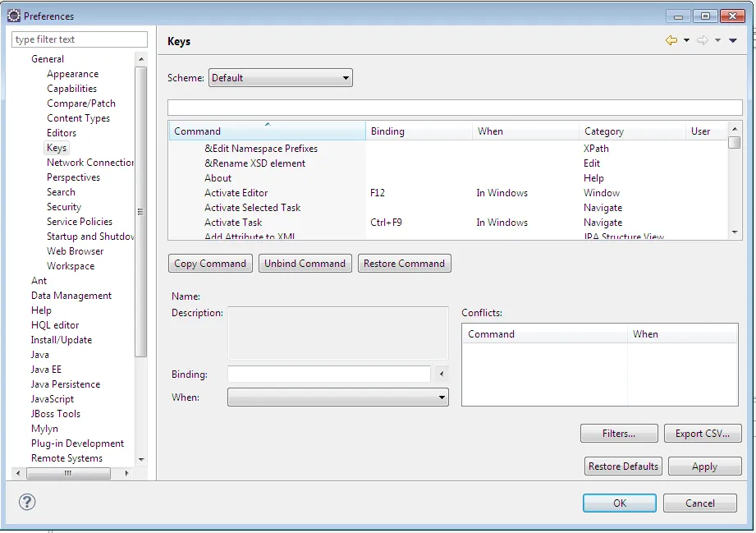The image size is (756, 533).
Task: Open the forward history dropdown arrow
Action: (x=718, y=40)
